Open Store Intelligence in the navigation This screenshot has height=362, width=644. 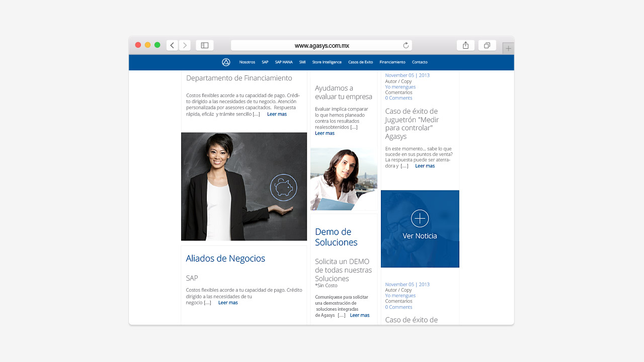tap(327, 62)
